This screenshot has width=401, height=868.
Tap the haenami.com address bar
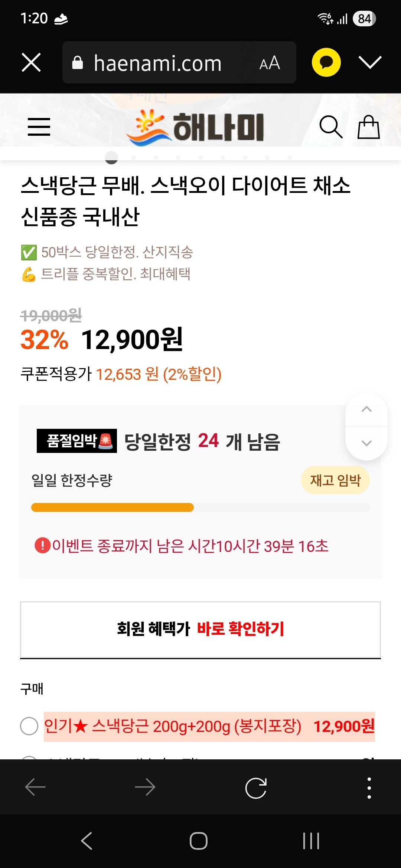158,63
